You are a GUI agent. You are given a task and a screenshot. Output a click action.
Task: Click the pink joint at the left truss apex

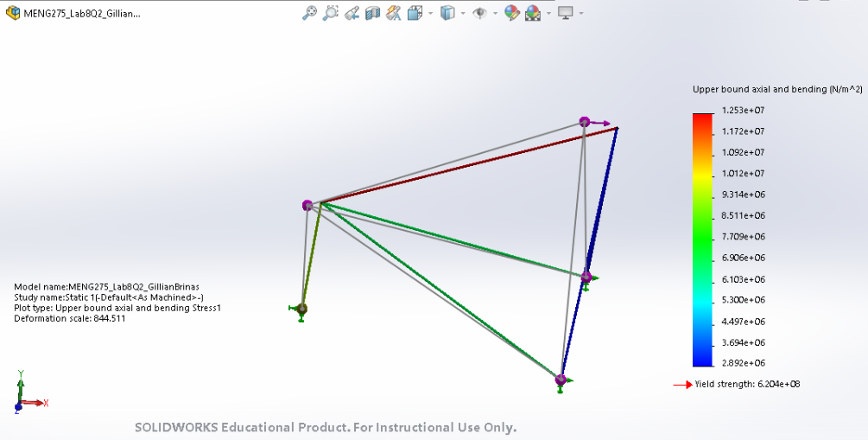[x=307, y=206]
